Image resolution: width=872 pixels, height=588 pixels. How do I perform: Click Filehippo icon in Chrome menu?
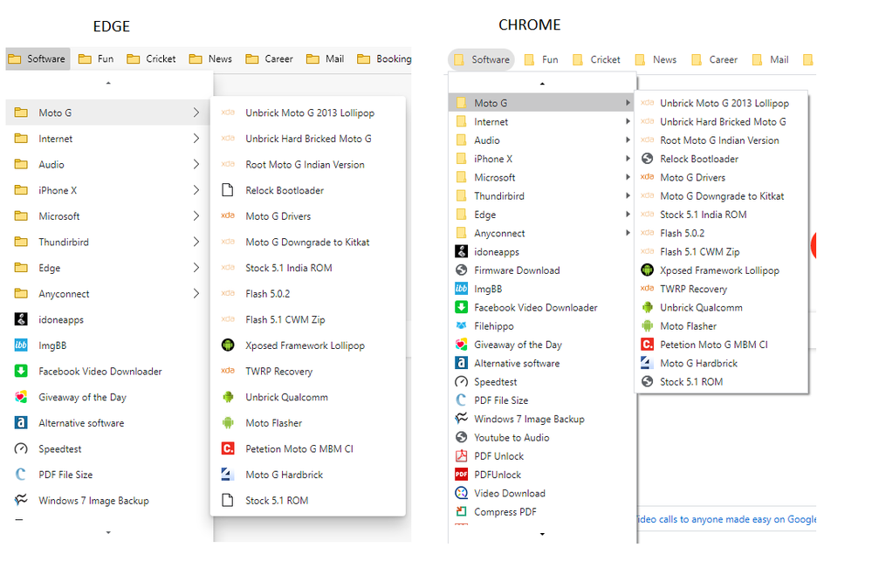461,325
